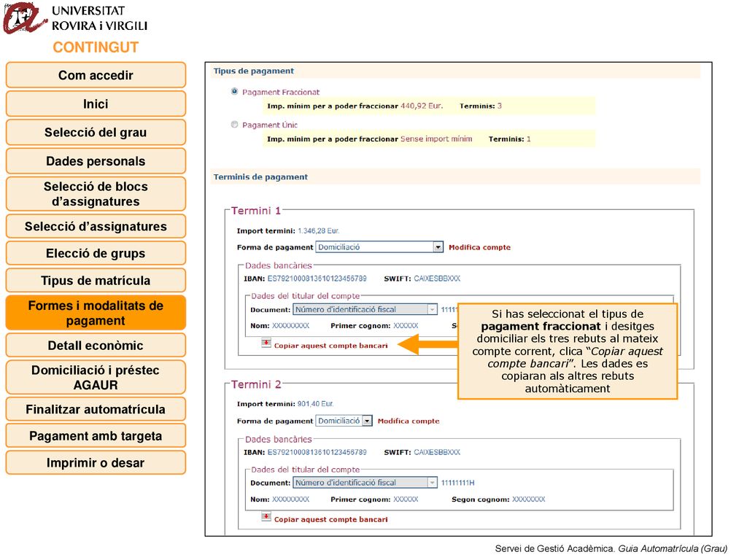Click the 11111111H document number
This screenshot has height=560, width=747.
click(x=457, y=483)
